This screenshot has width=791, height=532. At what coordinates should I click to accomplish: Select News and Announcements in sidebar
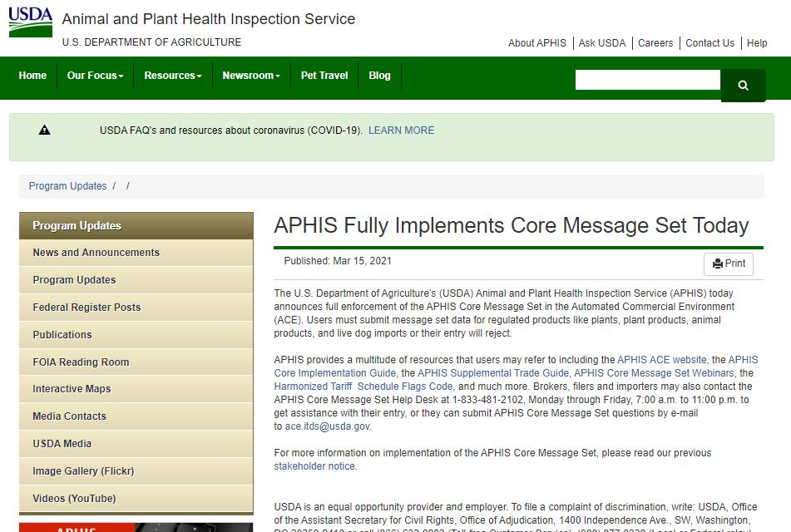(x=96, y=253)
